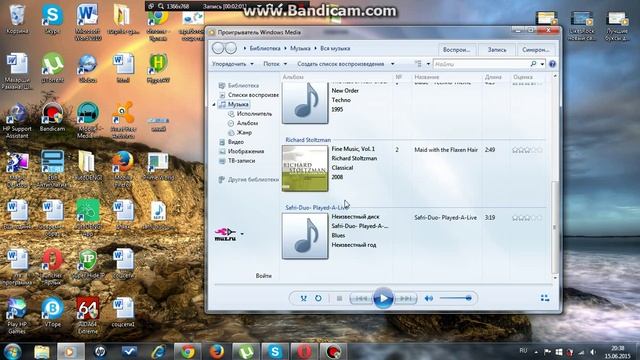Image resolution: width=640 pixels, height=360 pixels.
Task: Open the search options dropdown arrow
Action: [542, 64]
